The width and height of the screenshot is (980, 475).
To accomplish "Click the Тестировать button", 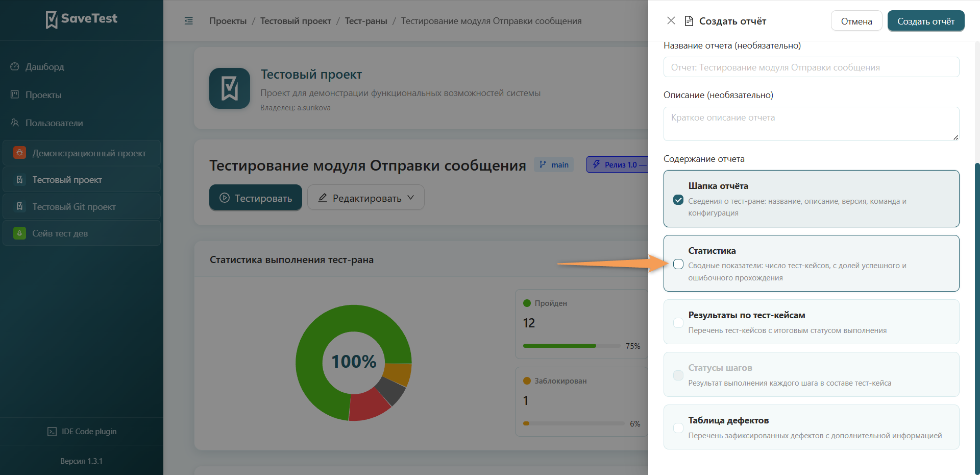I will [256, 198].
